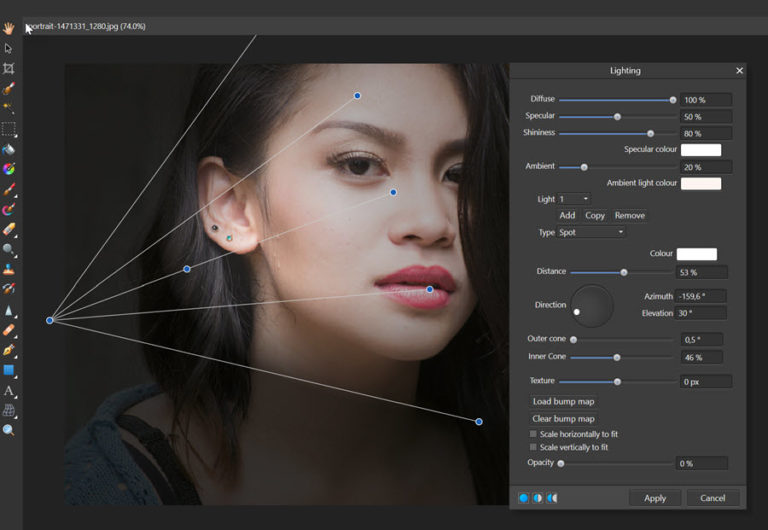Select the Undo Brush tool

point(8,289)
